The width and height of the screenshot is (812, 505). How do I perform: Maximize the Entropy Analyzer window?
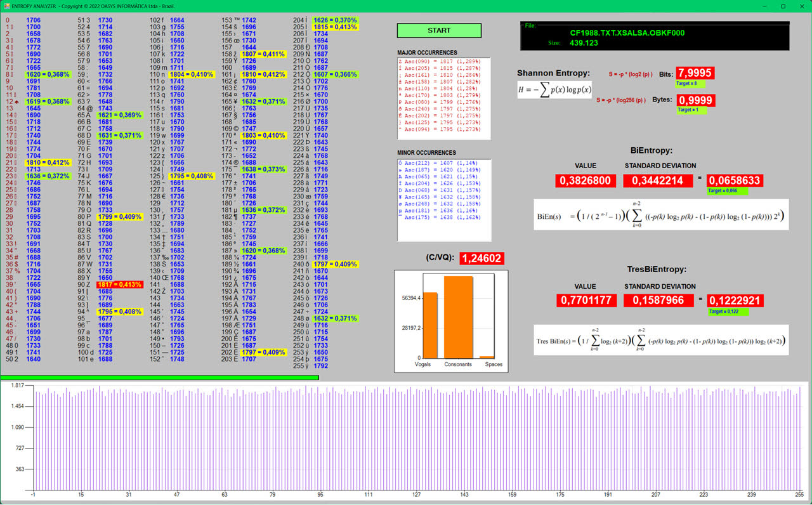pos(783,6)
